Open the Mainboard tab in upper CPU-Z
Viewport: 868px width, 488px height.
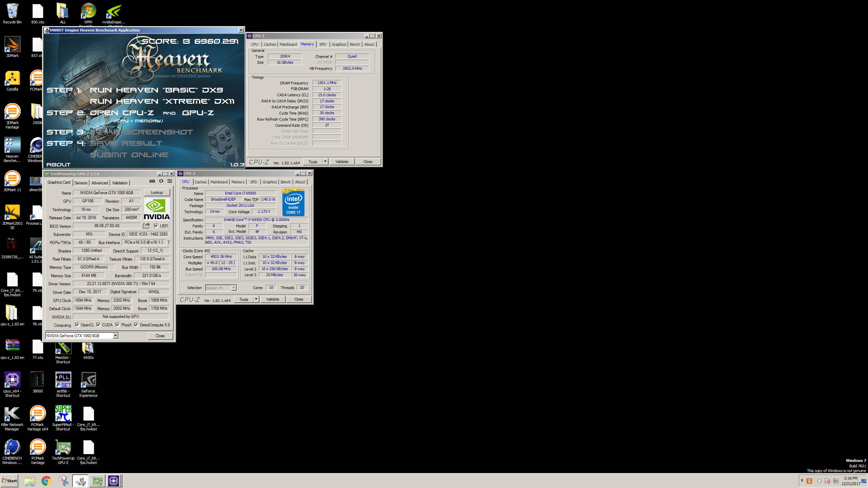pos(288,44)
